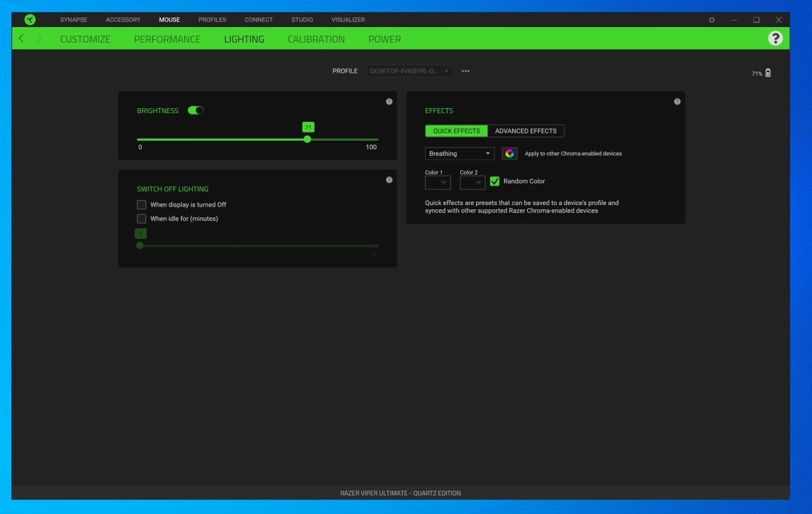Click the 71% battery percentage text

757,74
